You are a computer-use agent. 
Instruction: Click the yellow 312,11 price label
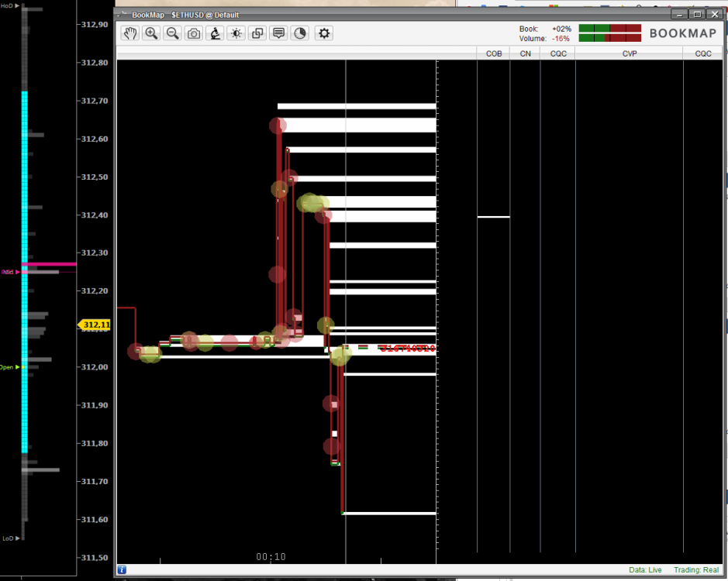pos(95,325)
